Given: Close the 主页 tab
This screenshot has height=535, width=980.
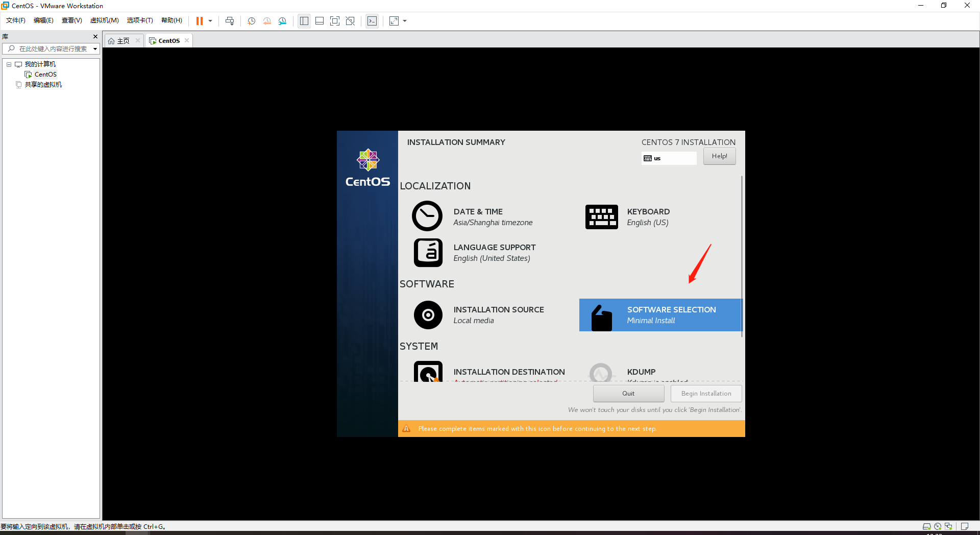Looking at the screenshot, I should 138,41.
